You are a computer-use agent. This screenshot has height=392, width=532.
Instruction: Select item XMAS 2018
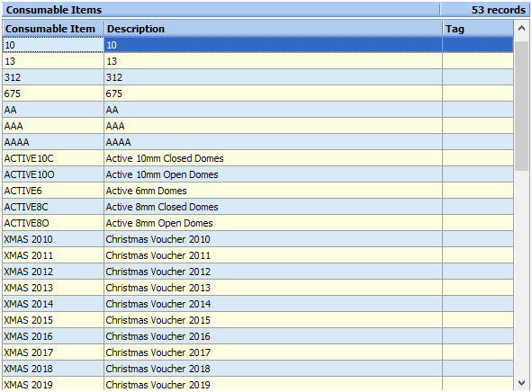[53, 369]
